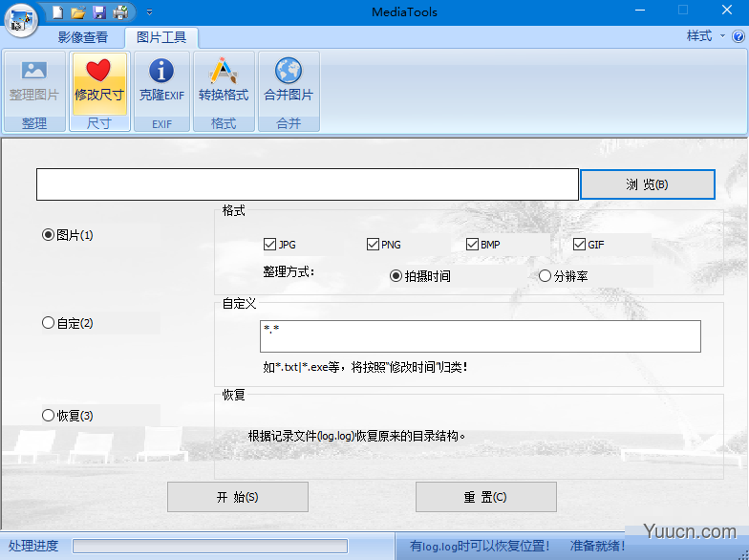Viewport: 749px width, 560px height.
Task: Click the Save floppy disk icon
Action: pyautogui.click(x=99, y=11)
